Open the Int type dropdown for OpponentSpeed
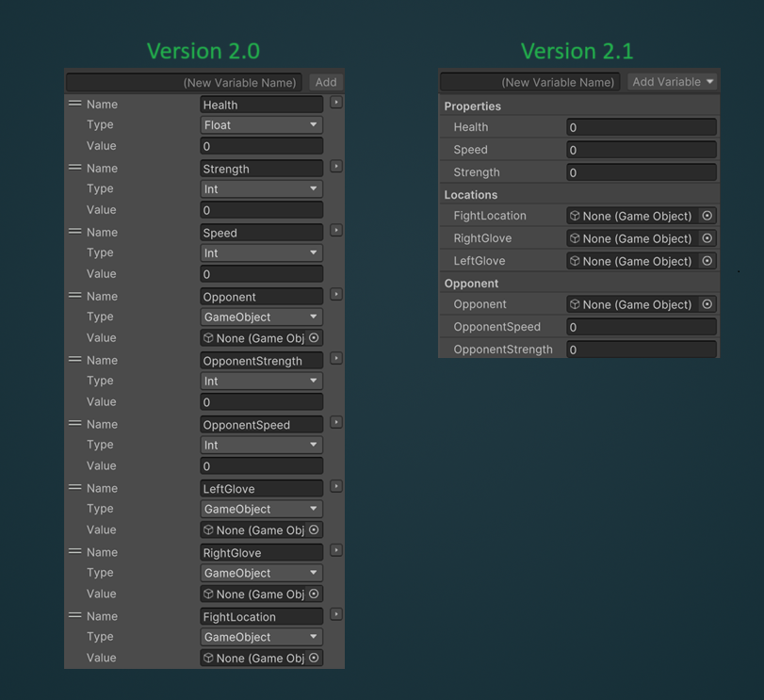764x700 pixels. point(262,446)
